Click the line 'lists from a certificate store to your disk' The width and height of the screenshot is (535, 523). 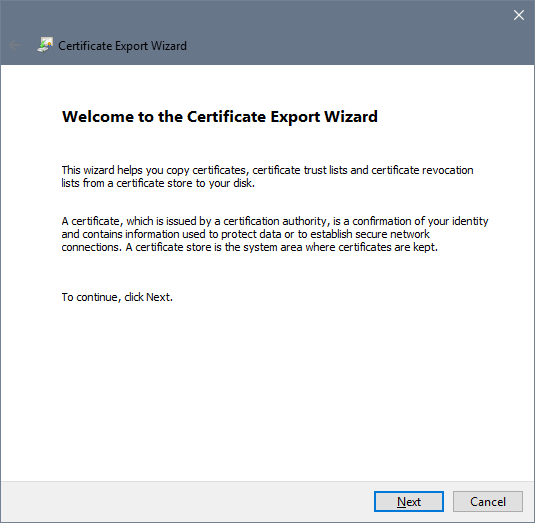(158, 183)
